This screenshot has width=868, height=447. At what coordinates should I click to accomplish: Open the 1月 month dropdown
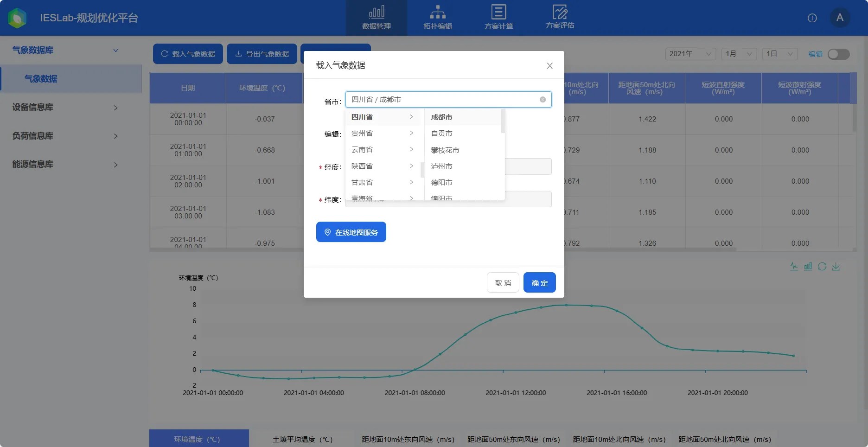click(x=739, y=54)
